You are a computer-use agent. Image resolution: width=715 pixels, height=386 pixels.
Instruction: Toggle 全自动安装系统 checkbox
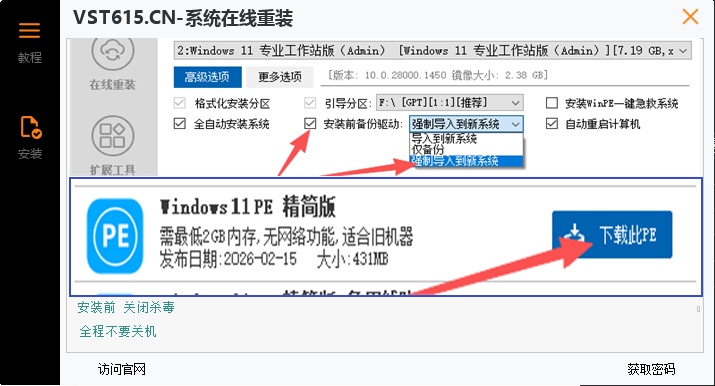point(180,124)
